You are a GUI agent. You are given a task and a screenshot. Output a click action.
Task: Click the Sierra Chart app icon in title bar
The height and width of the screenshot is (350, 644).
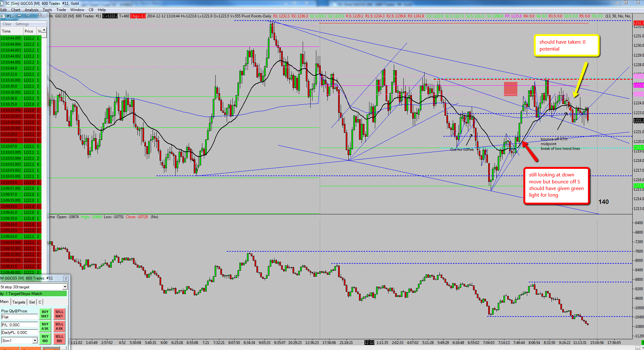[2, 3]
